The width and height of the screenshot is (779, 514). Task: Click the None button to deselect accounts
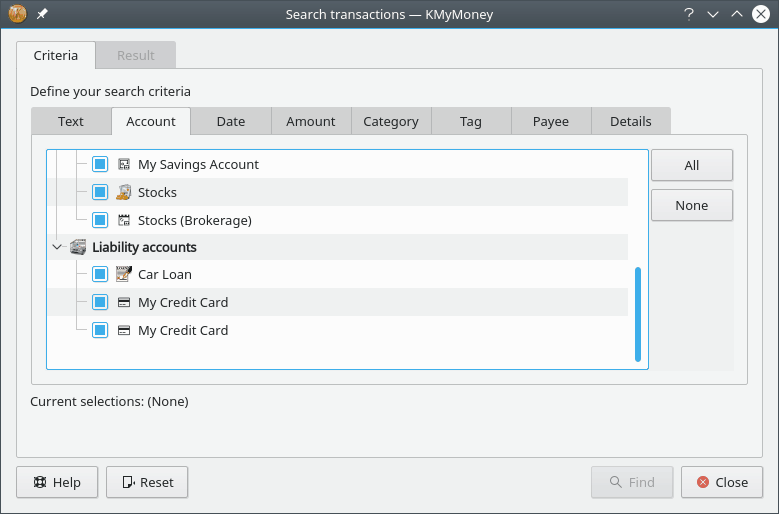(x=692, y=205)
